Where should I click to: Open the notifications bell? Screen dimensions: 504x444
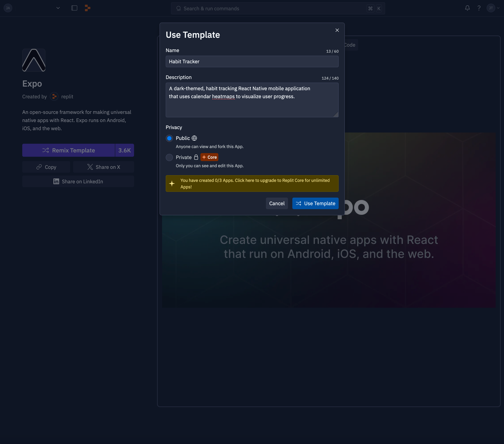point(467,8)
